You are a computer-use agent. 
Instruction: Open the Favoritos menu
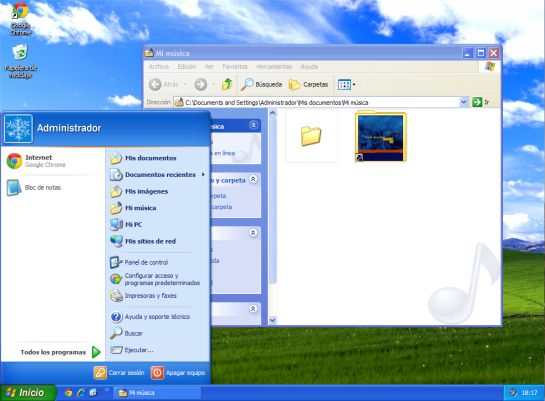[235, 67]
